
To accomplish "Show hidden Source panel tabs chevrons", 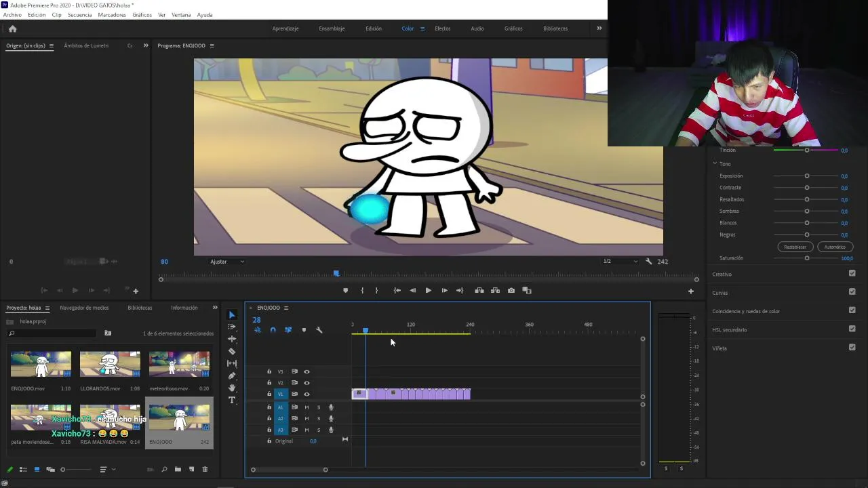I will [x=145, y=45].
